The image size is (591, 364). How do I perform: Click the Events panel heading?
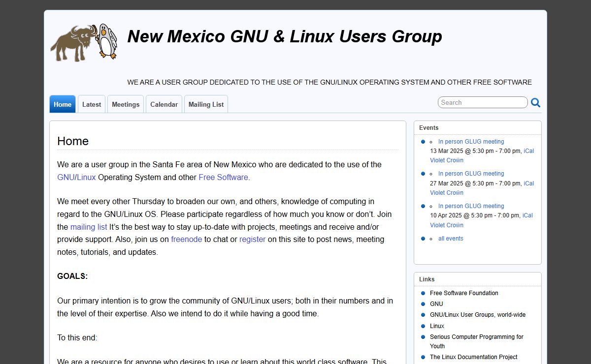point(429,128)
